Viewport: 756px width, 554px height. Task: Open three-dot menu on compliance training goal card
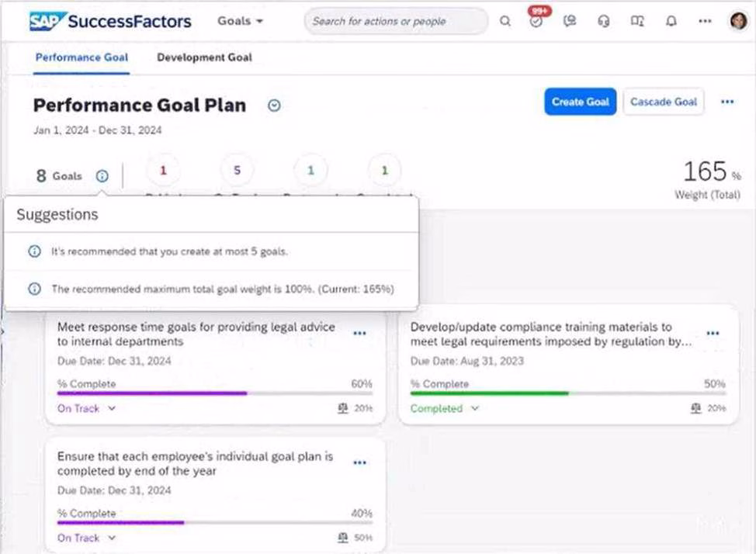pyautogui.click(x=713, y=334)
